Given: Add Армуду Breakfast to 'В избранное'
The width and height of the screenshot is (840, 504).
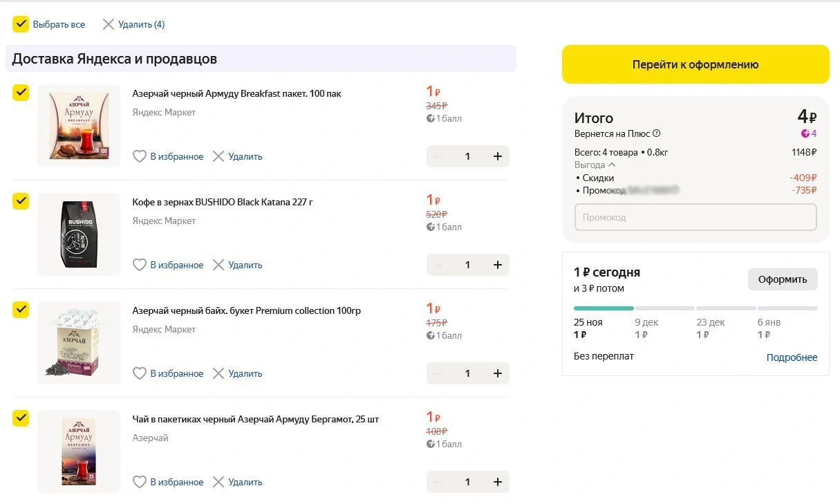Looking at the screenshot, I should pyautogui.click(x=177, y=156).
